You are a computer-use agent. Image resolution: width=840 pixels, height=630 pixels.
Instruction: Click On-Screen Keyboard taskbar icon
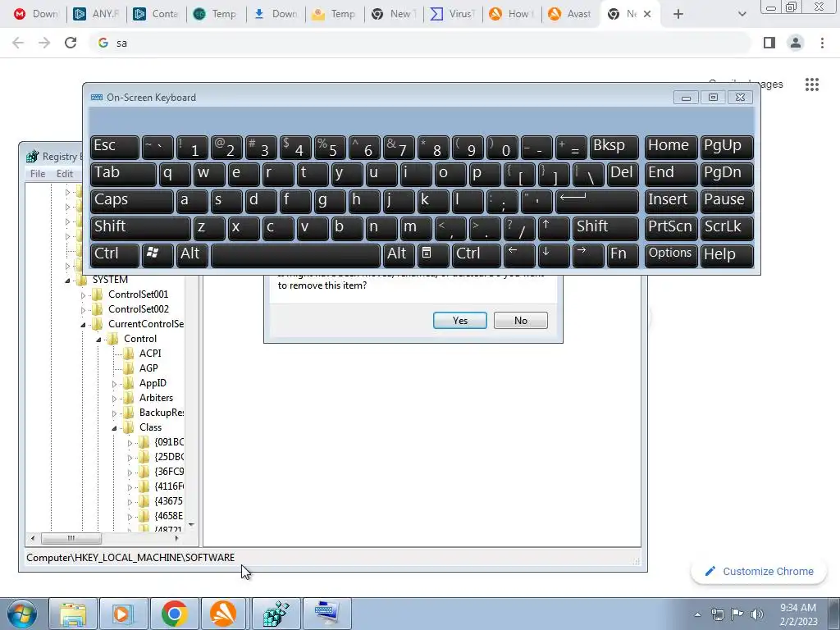click(326, 614)
